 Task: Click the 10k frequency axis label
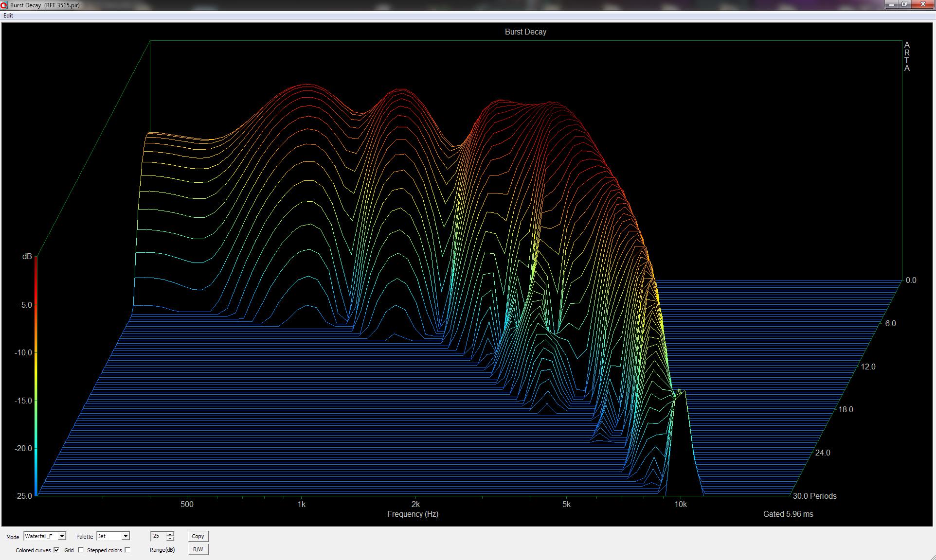(x=680, y=505)
